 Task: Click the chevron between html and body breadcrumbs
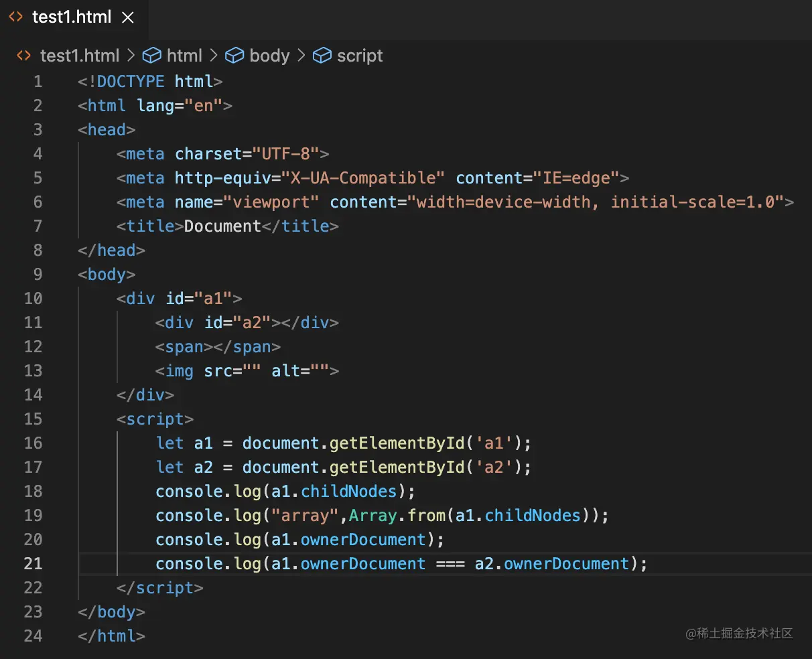click(214, 56)
